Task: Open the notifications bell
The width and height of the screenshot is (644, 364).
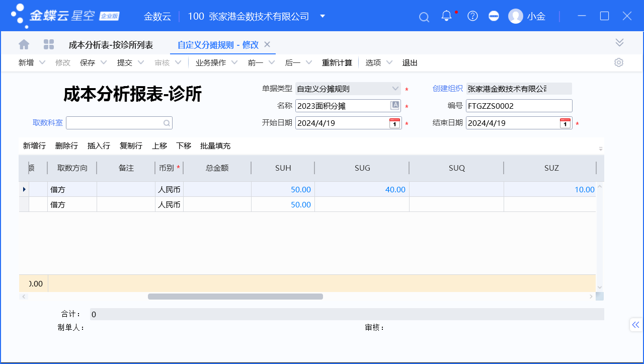Action: pos(446,16)
